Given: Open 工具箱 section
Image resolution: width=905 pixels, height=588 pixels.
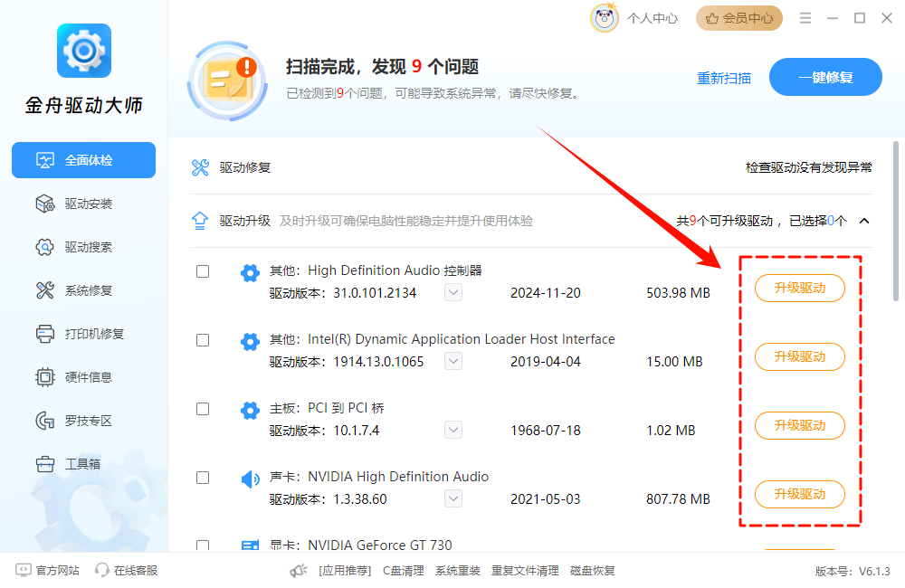Looking at the screenshot, I should click(x=83, y=464).
